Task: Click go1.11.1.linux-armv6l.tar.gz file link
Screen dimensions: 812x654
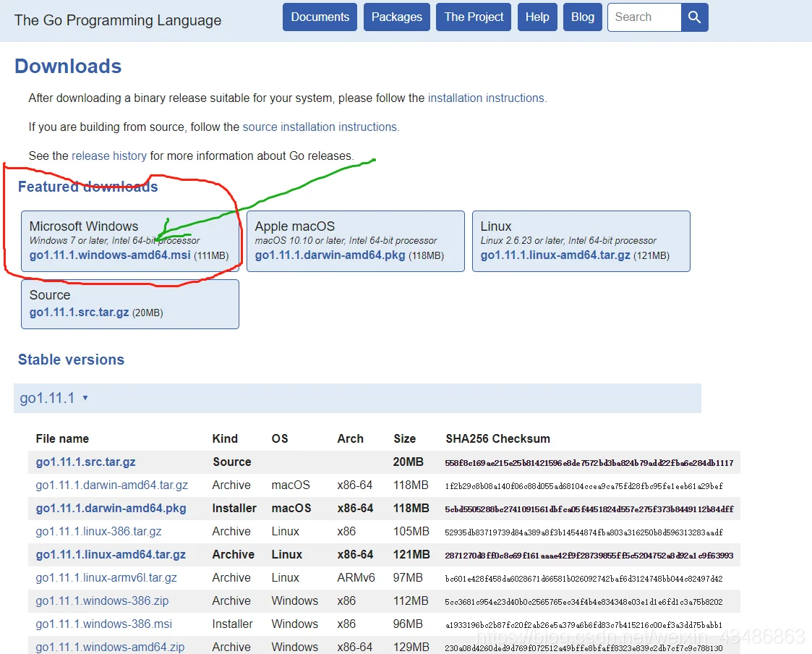Action: (106, 578)
